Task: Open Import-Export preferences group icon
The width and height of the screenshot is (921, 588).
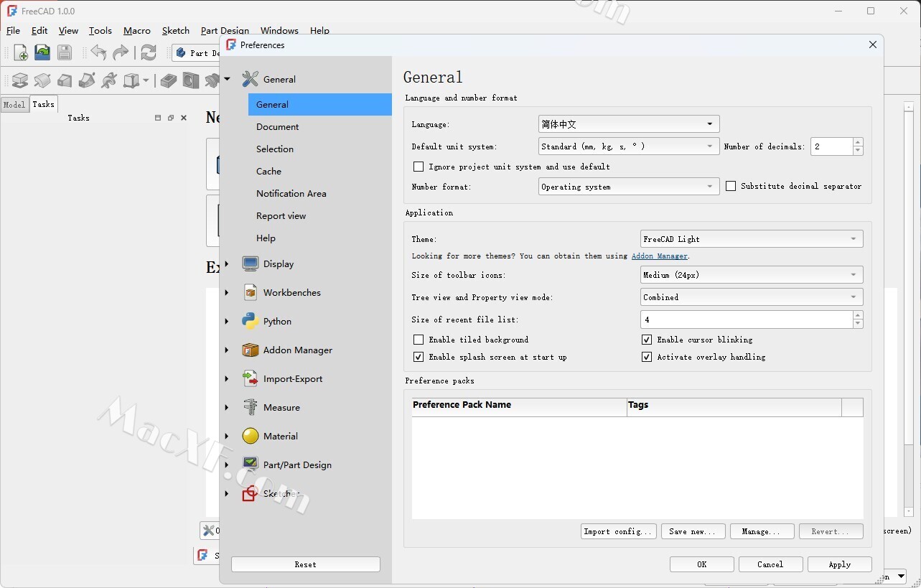Action: (x=250, y=378)
